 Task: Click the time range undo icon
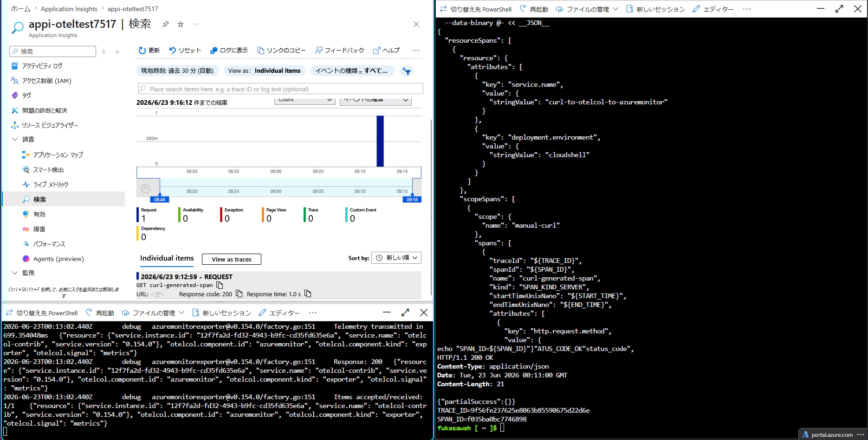(146, 189)
